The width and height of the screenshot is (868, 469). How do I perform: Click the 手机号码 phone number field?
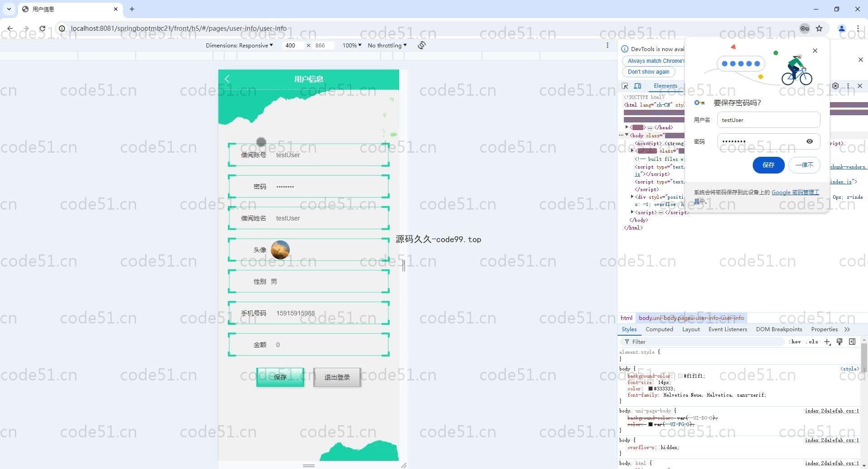(309, 313)
